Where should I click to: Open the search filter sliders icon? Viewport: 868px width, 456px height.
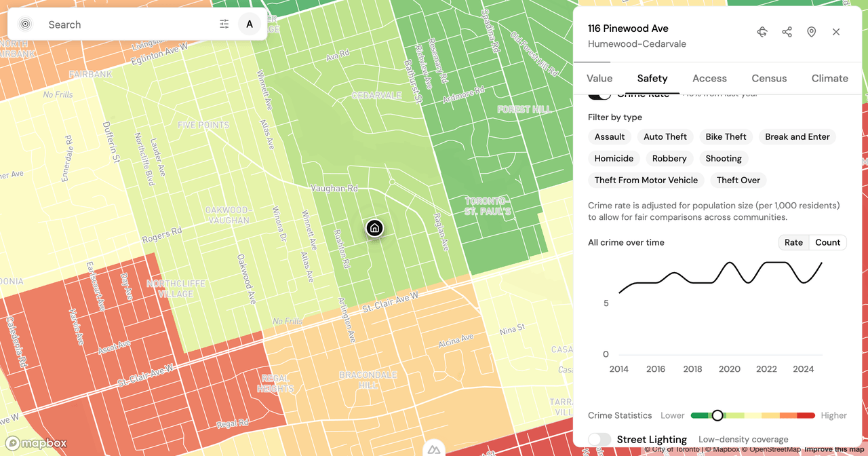(224, 24)
